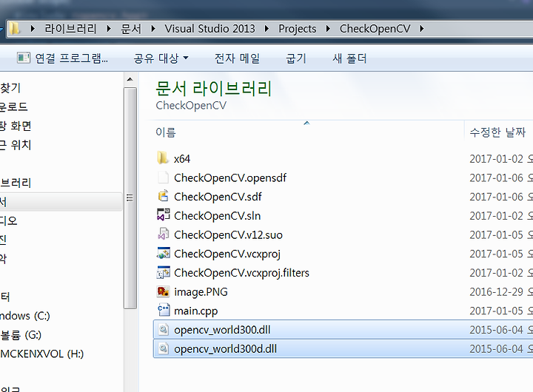Sort by the 수정한 날짜 column header
The width and height of the screenshot is (533, 392).
click(x=498, y=132)
